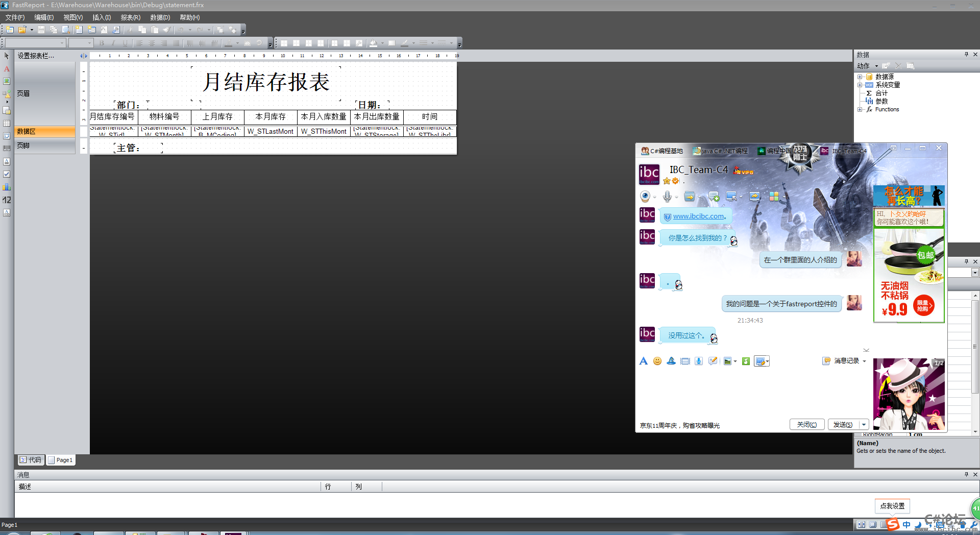Select the Chart object tool

coord(7,187)
